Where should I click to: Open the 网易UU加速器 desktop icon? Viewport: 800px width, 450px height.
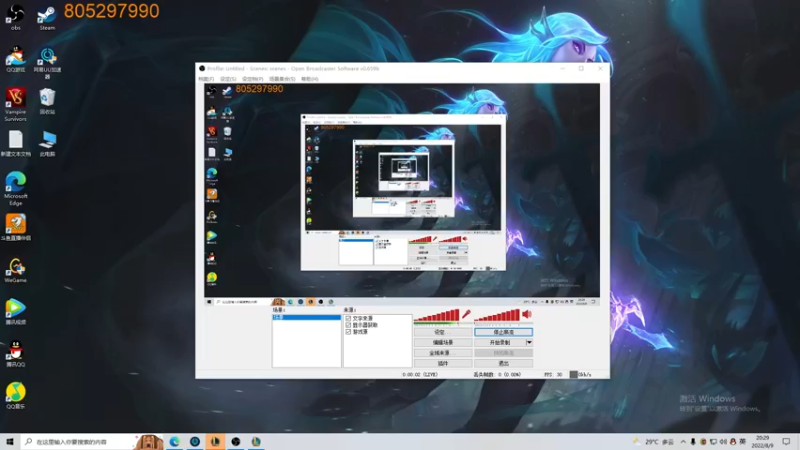pyautogui.click(x=47, y=63)
